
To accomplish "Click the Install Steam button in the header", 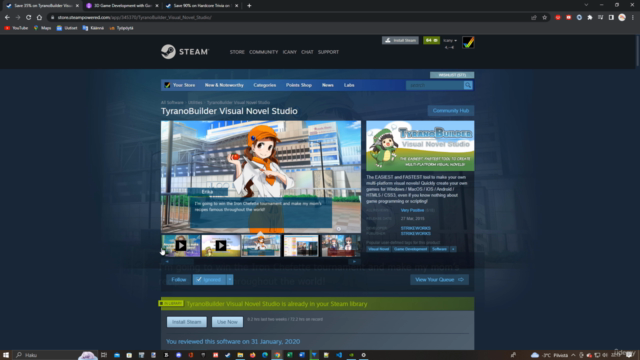I will 400,40.
